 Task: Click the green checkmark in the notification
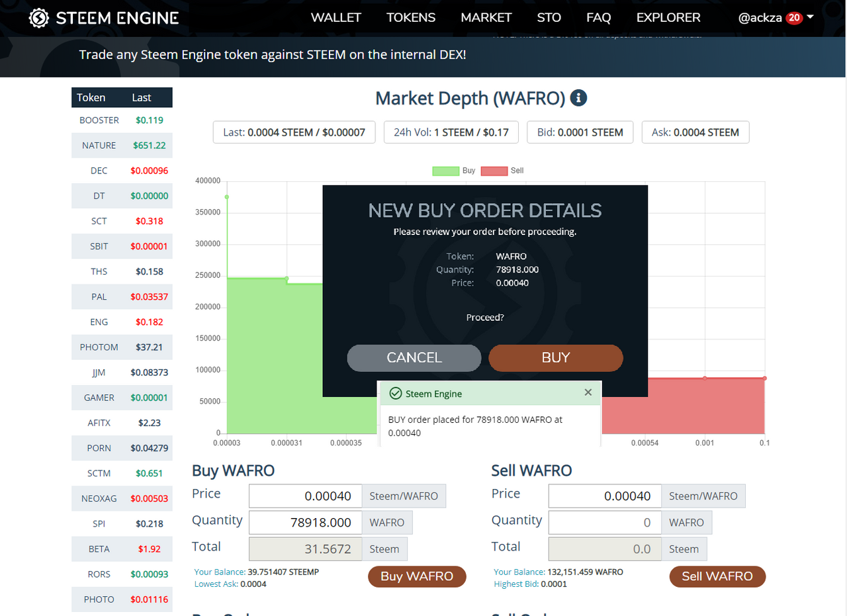pos(396,394)
